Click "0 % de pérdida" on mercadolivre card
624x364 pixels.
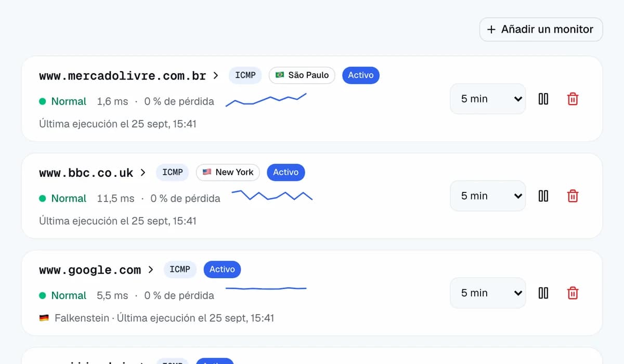coord(179,101)
